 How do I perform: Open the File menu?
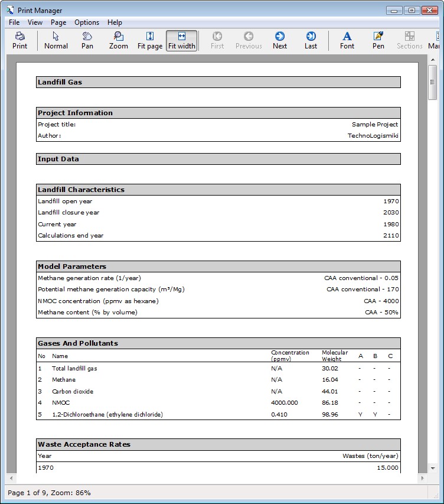coord(14,22)
